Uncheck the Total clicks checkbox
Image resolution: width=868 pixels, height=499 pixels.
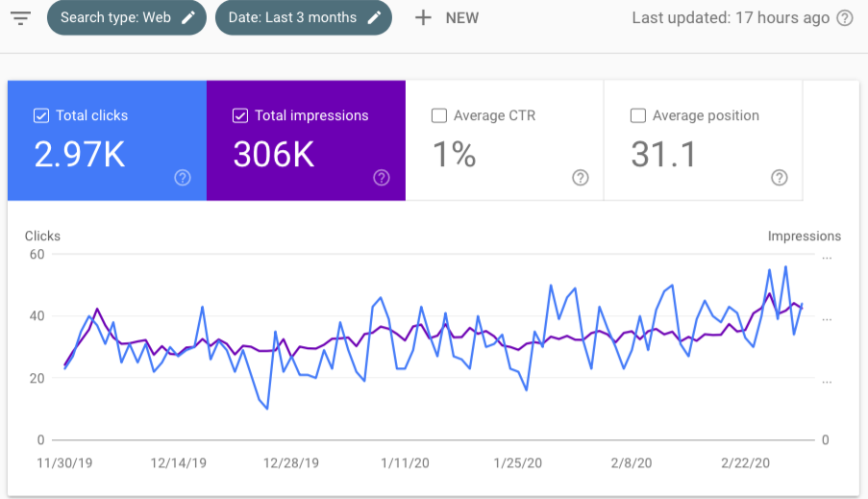pos(41,115)
